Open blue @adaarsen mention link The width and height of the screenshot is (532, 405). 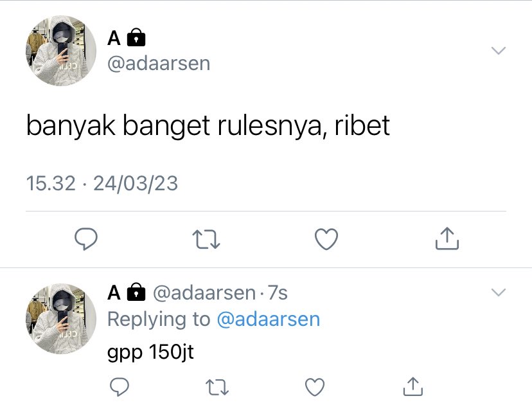[269, 319]
